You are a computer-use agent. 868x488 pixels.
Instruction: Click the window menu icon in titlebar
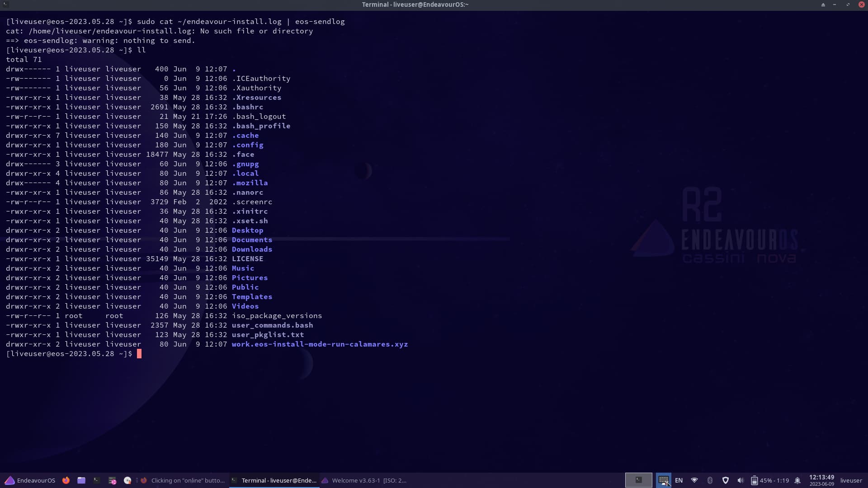point(5,5)
